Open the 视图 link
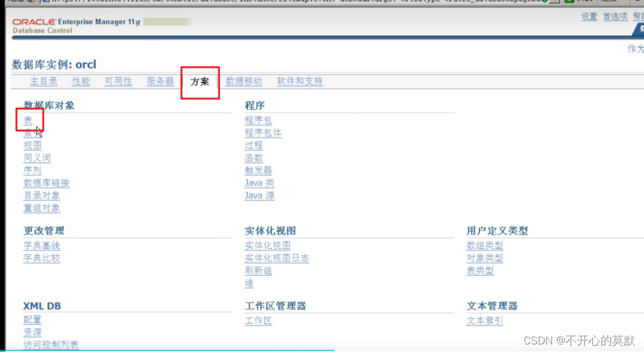This screenshot has width=644, height=352. point(33,145)
